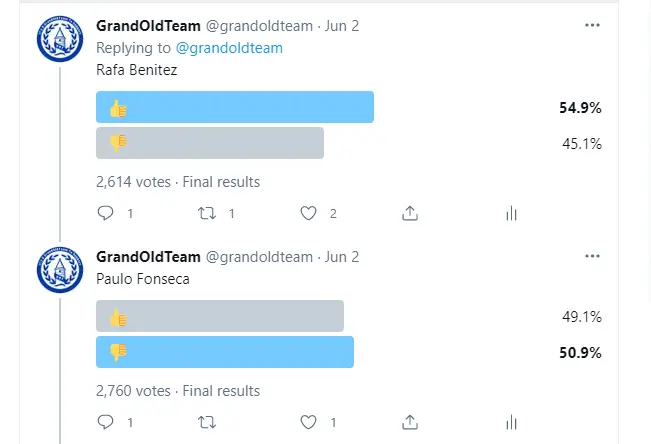Open GrandOldTeam avatar on Paulo Fonseca tweet

[x=60, y=271]
